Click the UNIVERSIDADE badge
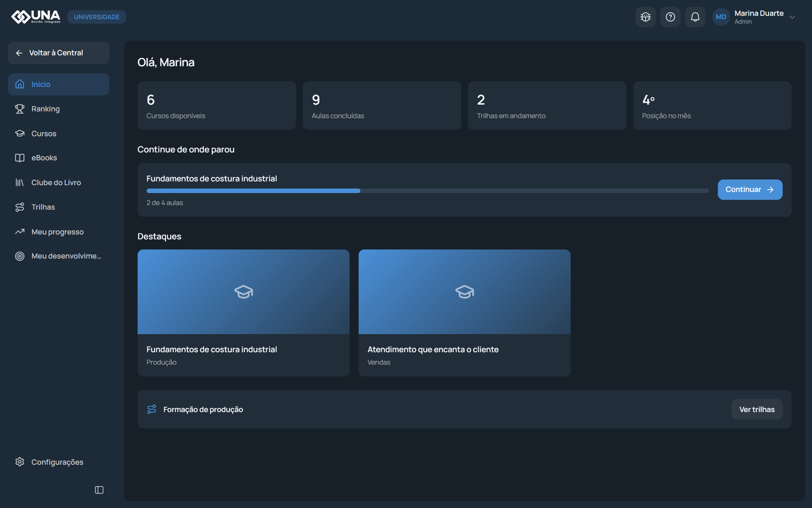The width and height of the screenshot is (812, 508). pos(97,17)
